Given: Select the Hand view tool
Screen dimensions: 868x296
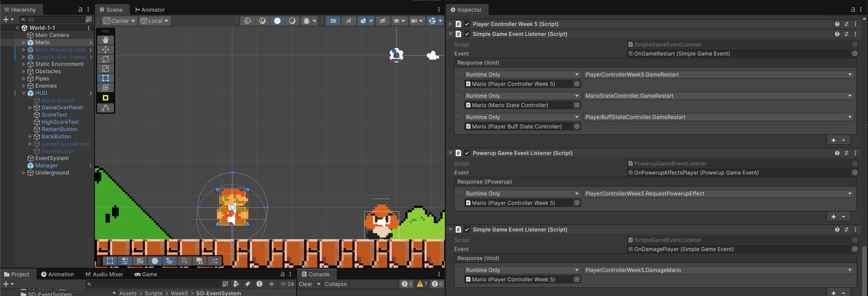Looking at the screenshot, I should coord(106,40).
